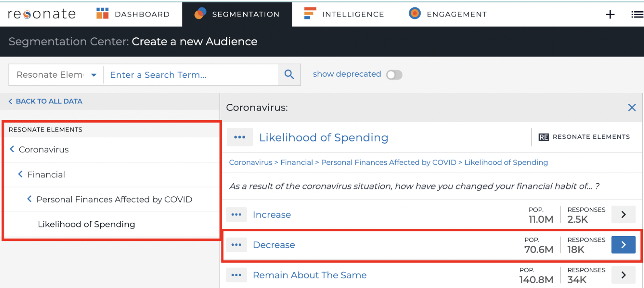This screenshot has height=288, width=644.
Task: Click the 140.8M population value
Action: pyautogui.click(x=536, y=280)
